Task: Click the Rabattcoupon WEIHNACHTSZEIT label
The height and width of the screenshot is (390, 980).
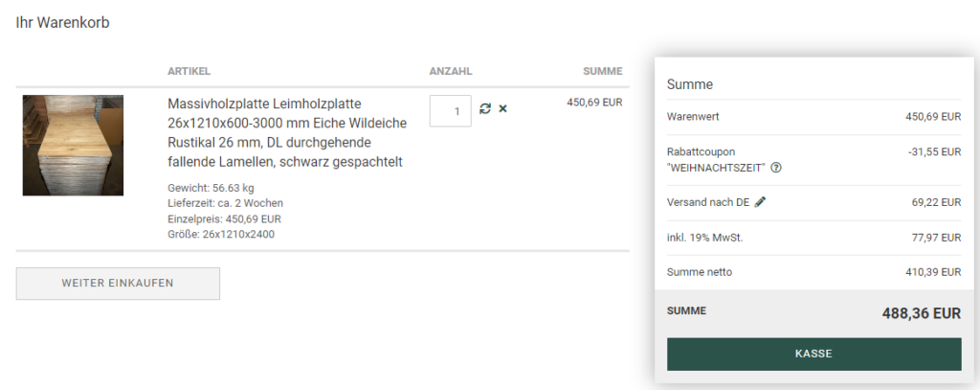Action: 716,160
